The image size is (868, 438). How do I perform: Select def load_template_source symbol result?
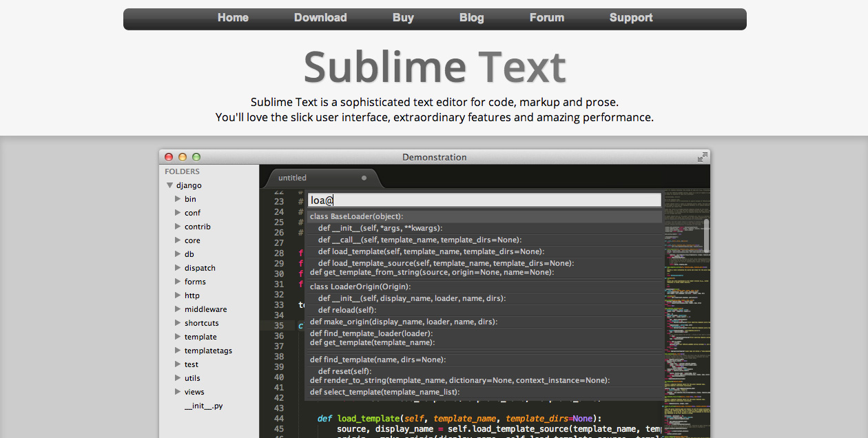click(x=484, y=263)
